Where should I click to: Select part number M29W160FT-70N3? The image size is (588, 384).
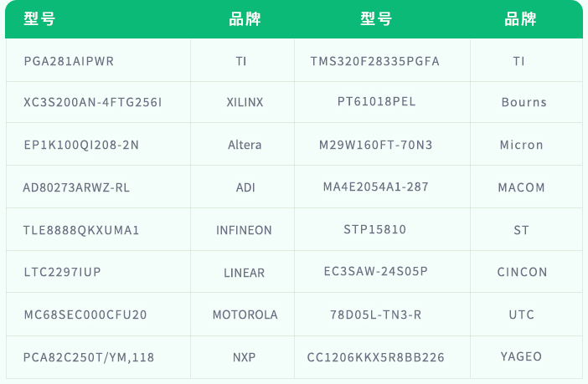point(376,145)
